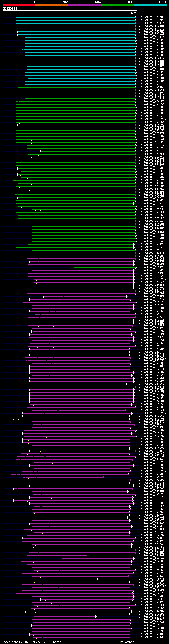Select hit label UniRef100_B9IIM8

click(x=152, y=26)
